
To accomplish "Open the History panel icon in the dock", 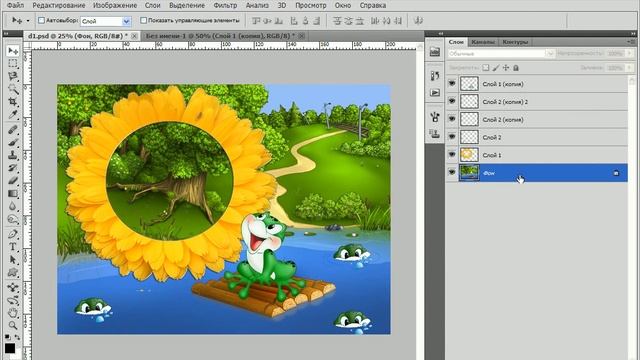I will 435,76.
